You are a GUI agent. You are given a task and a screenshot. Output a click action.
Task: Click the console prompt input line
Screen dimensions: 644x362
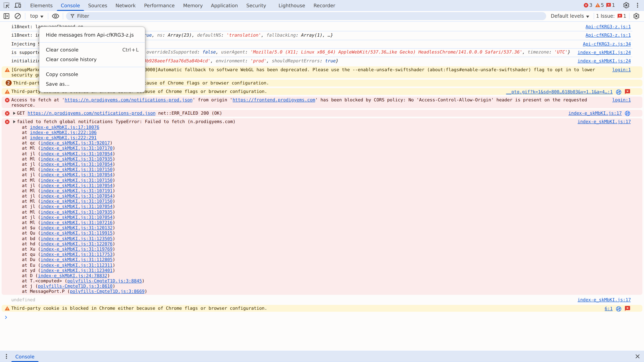pos(322,317)
